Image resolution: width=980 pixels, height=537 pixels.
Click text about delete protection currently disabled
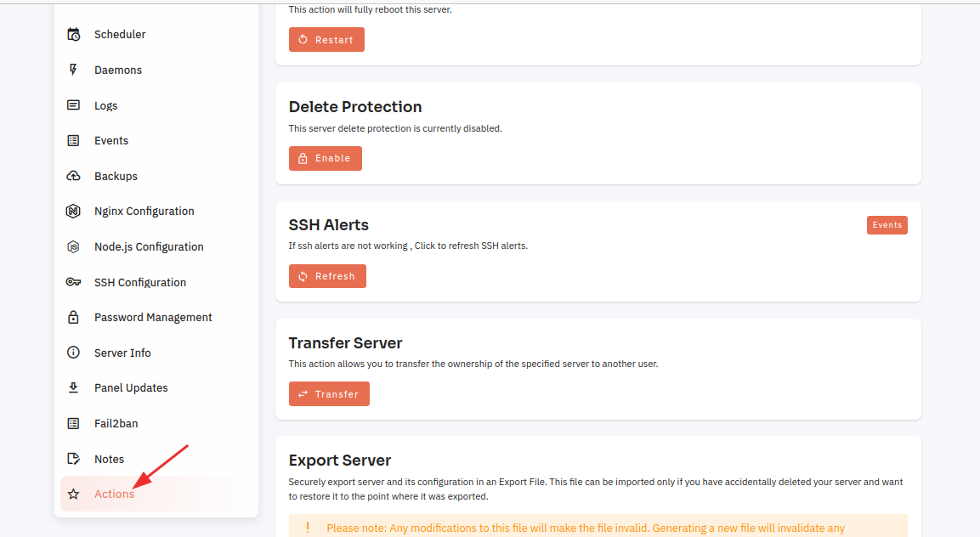point(395,128)
